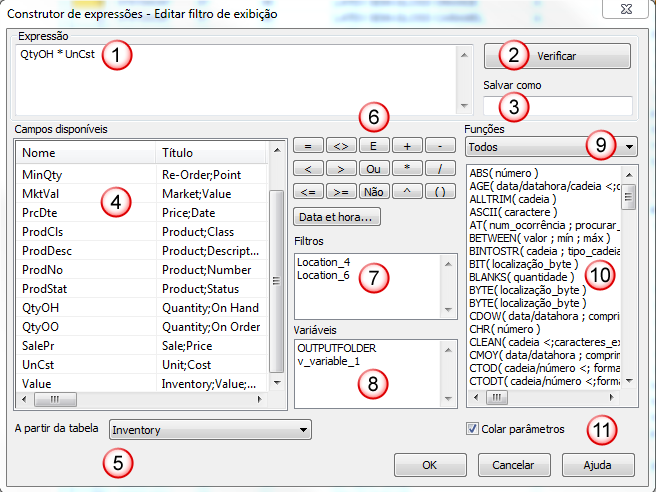The width and height of the screenshot is (656, 492).
Task: Expand the A partir da tabela dropdown
Action: tap(303, 430)
